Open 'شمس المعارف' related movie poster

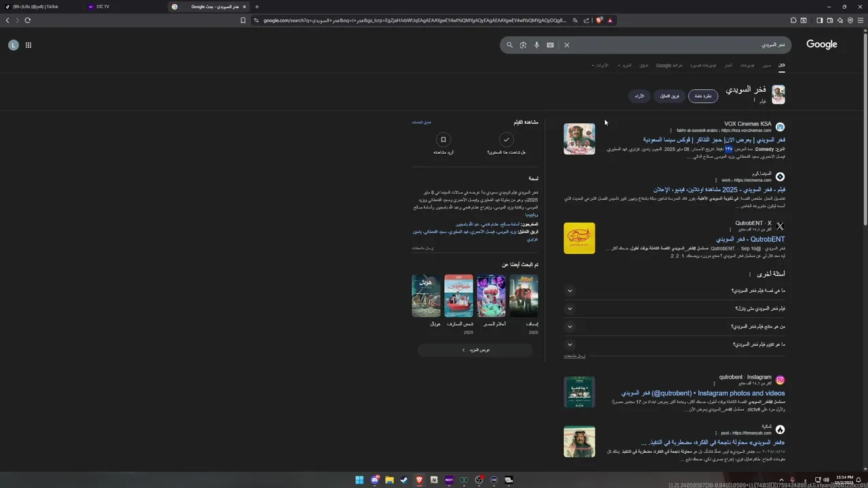tap(458, 296)
